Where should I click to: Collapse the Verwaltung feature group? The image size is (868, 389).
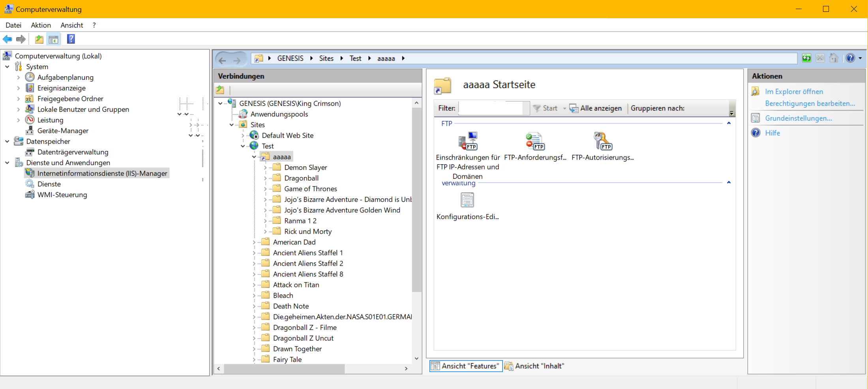coord(729,182)
